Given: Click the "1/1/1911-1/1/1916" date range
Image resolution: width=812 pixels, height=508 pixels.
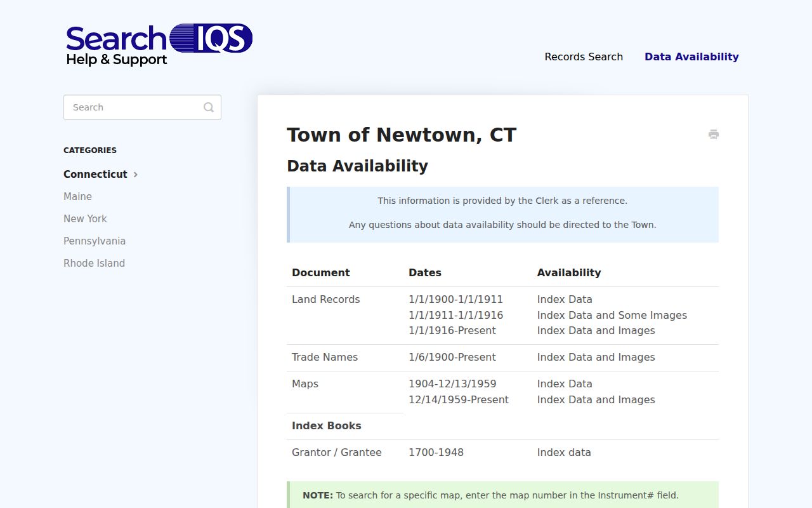Looking at the screenshot, I should [455, 315].
